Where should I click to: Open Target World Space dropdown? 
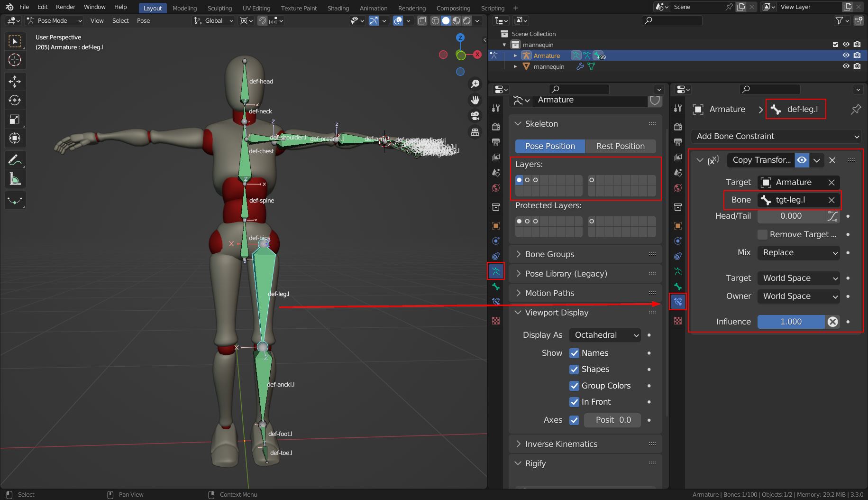pos(799,278)
